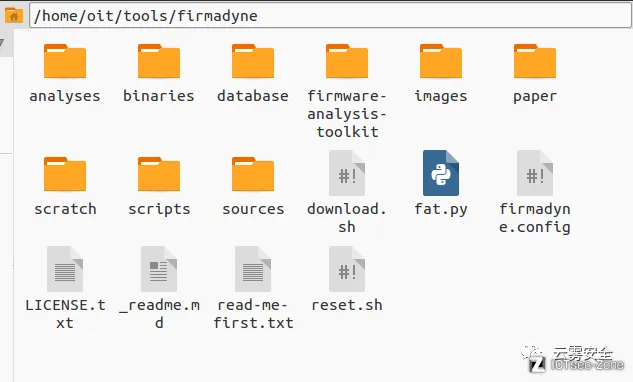Click the "firmadyne.config" file name

click(x=535, y=218)
